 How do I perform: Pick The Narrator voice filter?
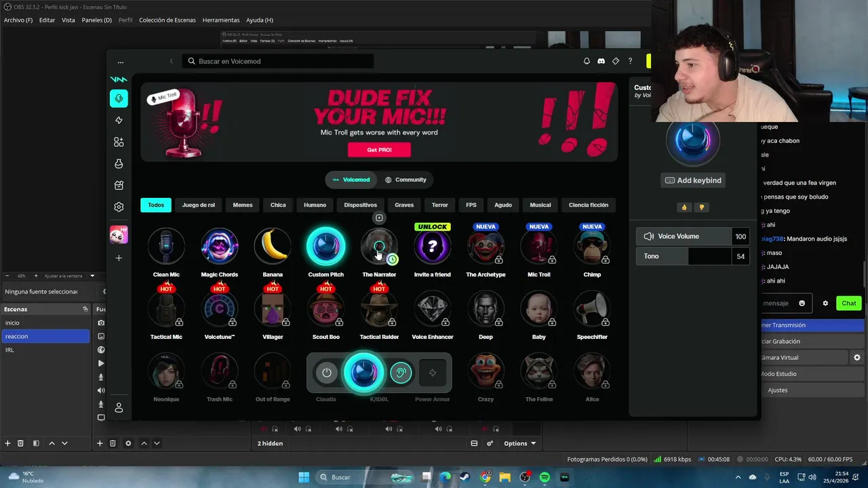click(379, 246)
